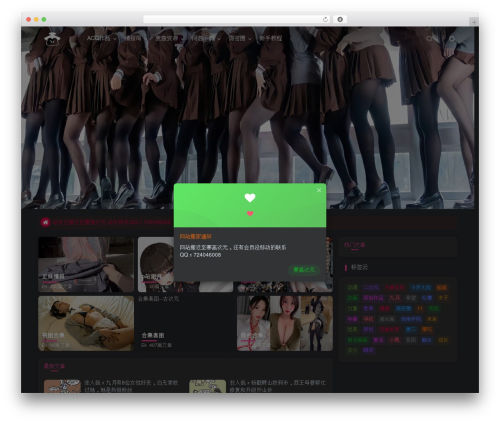Click the 九月 tag
The height and width of the screenshot is (423, 500).
[395, 298]
